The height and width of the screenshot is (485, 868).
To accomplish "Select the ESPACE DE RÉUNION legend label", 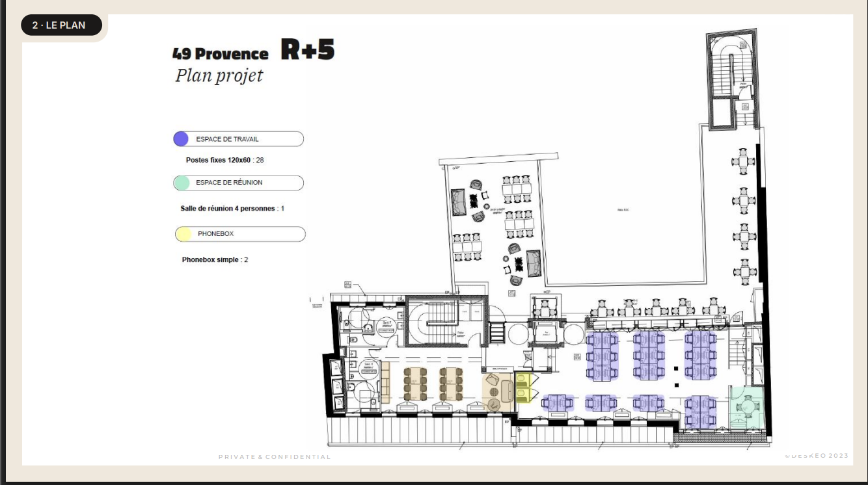I will pos(229,183).
